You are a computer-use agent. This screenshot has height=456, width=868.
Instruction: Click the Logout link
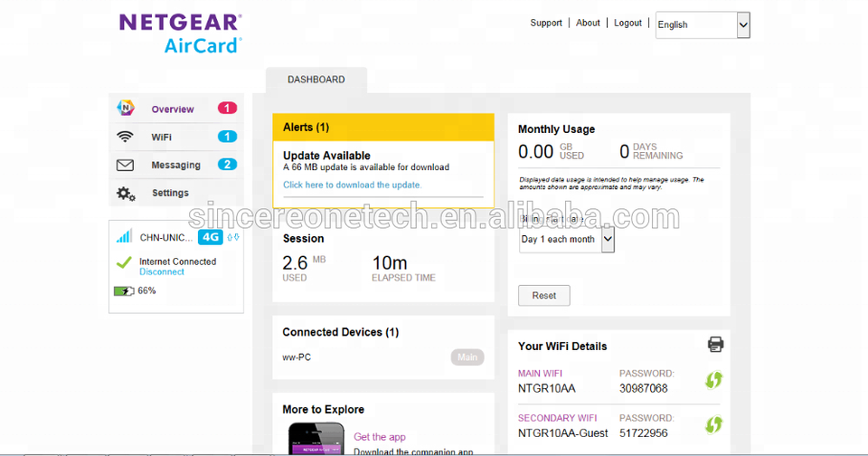627,23
